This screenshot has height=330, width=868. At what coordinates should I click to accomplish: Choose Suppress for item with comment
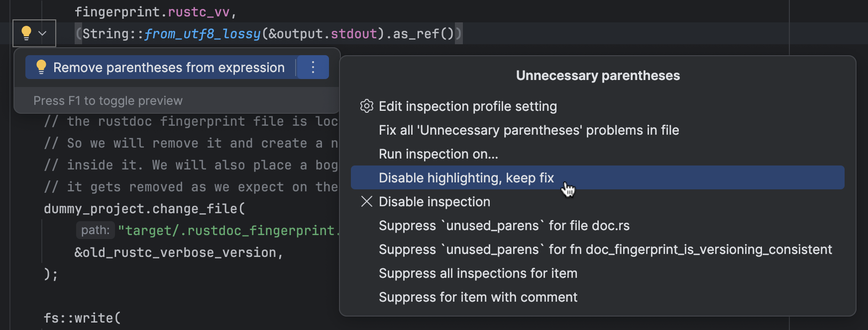(x=478, y=297)
